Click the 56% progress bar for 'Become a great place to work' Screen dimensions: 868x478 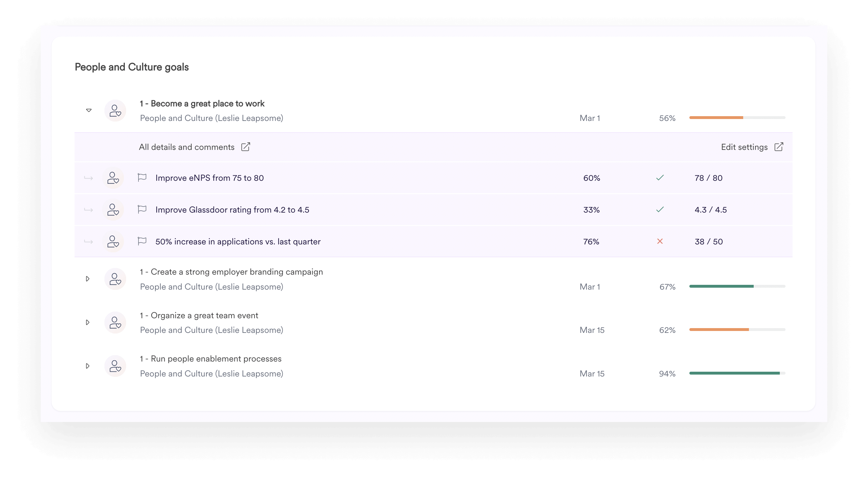click(737, 118)
